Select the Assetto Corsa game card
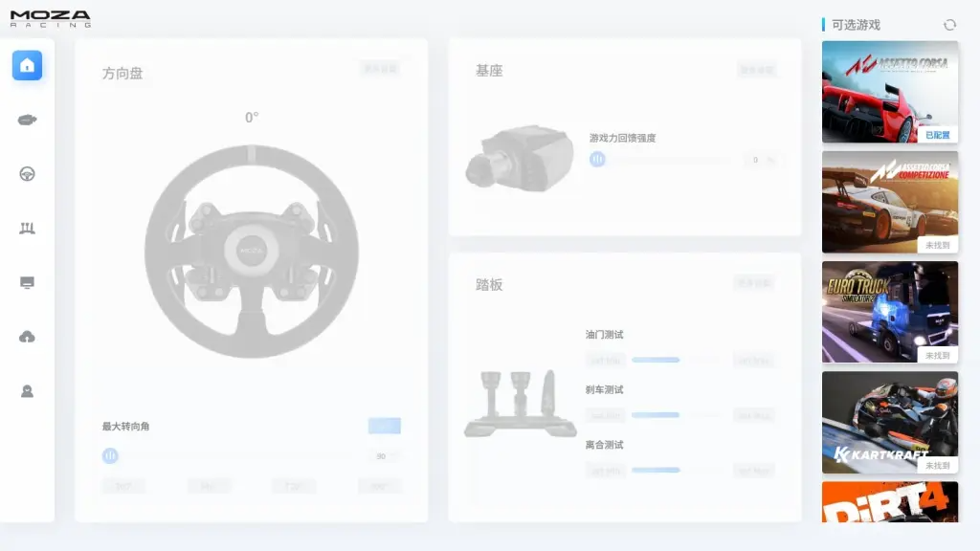This screenshot has height=551, width=980. tap(889, 92)
